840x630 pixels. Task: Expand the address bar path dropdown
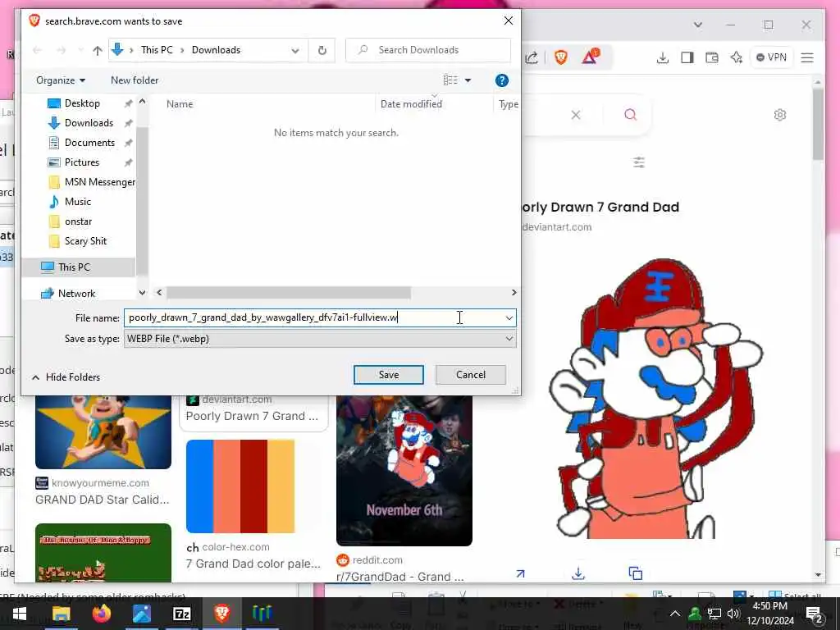click(x=295, y=50)
